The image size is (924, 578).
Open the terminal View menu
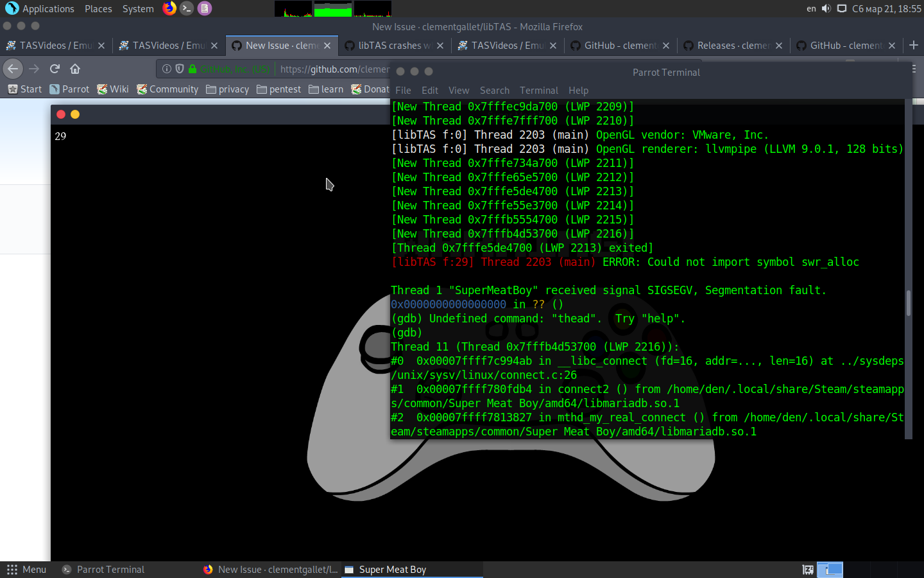click(x=459, y=91)
